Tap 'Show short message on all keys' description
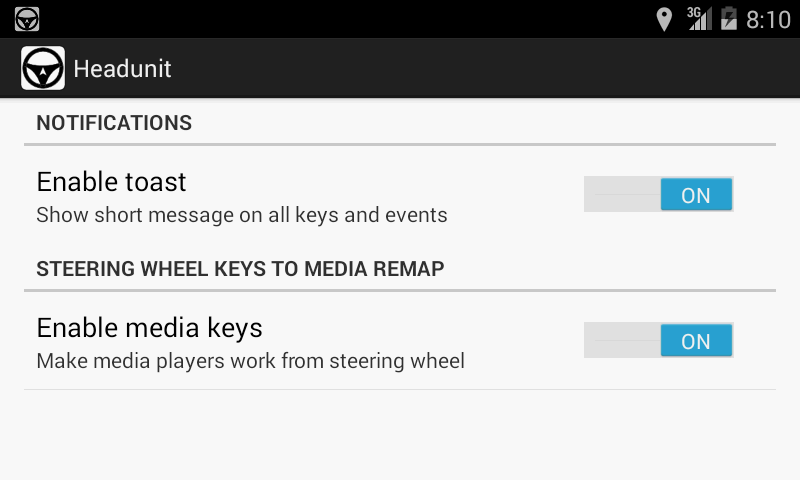Screen dimensions: 800x480 click(241, 215)
